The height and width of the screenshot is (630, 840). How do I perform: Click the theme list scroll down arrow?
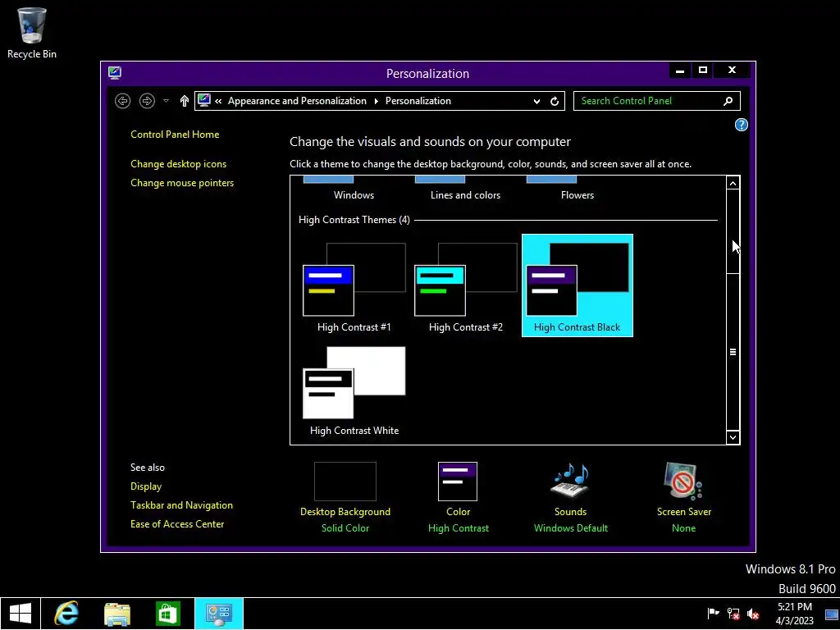click(733, 438)
